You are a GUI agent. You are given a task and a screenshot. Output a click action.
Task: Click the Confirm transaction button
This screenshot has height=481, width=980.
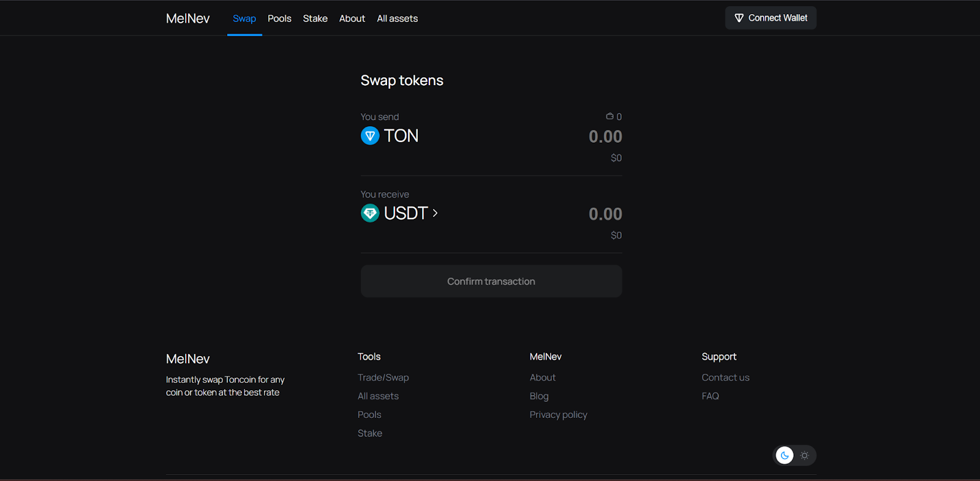coord(491,281)
